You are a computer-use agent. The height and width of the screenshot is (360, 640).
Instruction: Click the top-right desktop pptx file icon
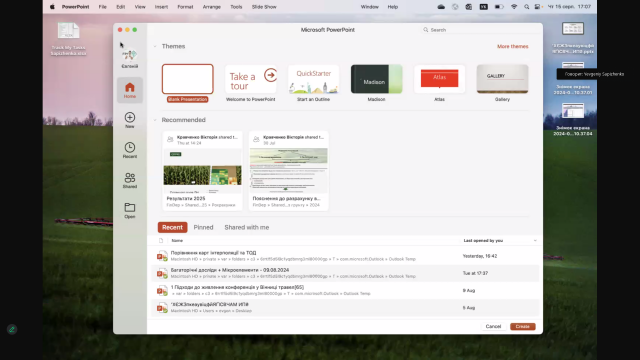[573, 29]
